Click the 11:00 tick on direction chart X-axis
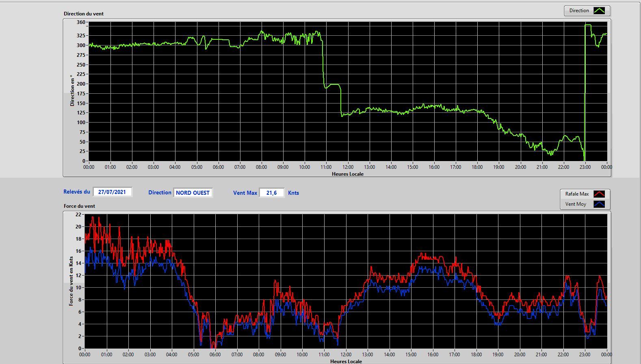The width and height of the screenshot is (641, 364). [326, 167]
